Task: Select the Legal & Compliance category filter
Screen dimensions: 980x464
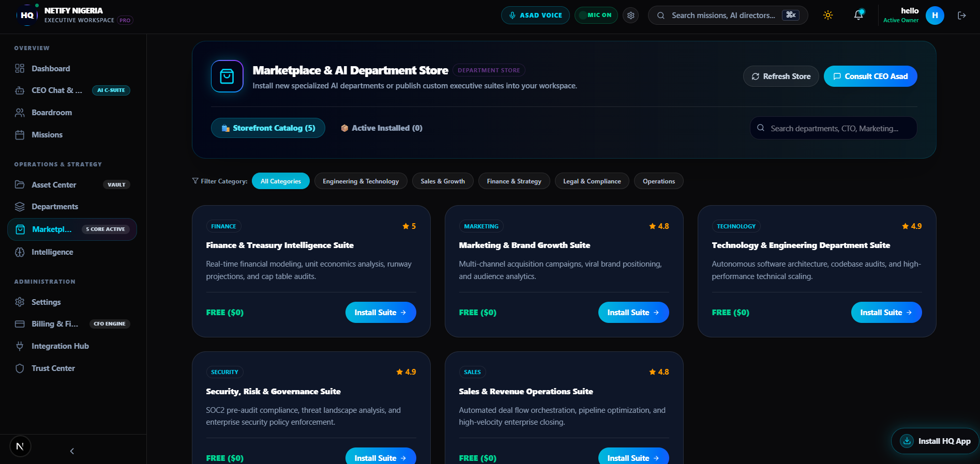Action: click(x=592, y=181)
